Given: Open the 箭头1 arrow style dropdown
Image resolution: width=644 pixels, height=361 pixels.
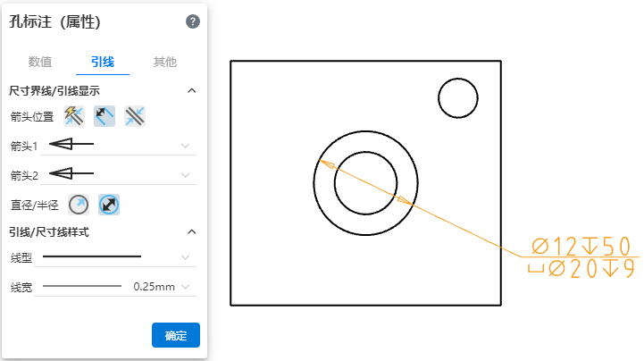Looking at the screenshot, I should pos(185,145).
